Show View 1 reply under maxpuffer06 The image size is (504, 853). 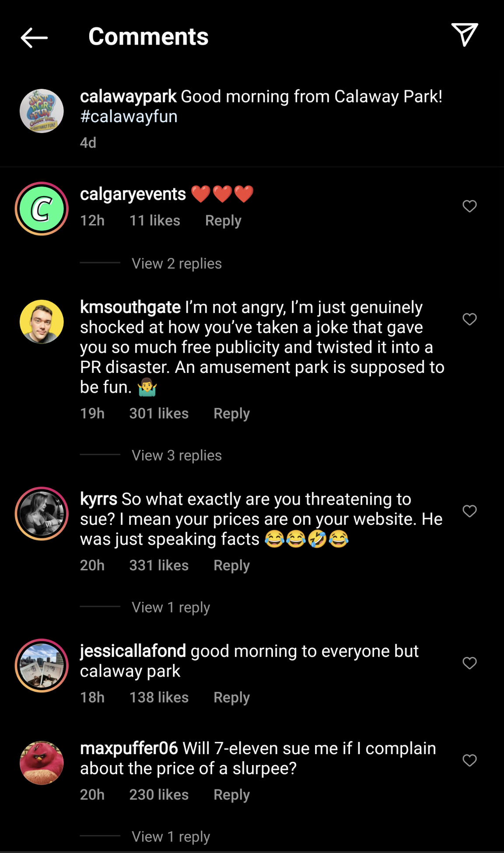coord(171,836)
